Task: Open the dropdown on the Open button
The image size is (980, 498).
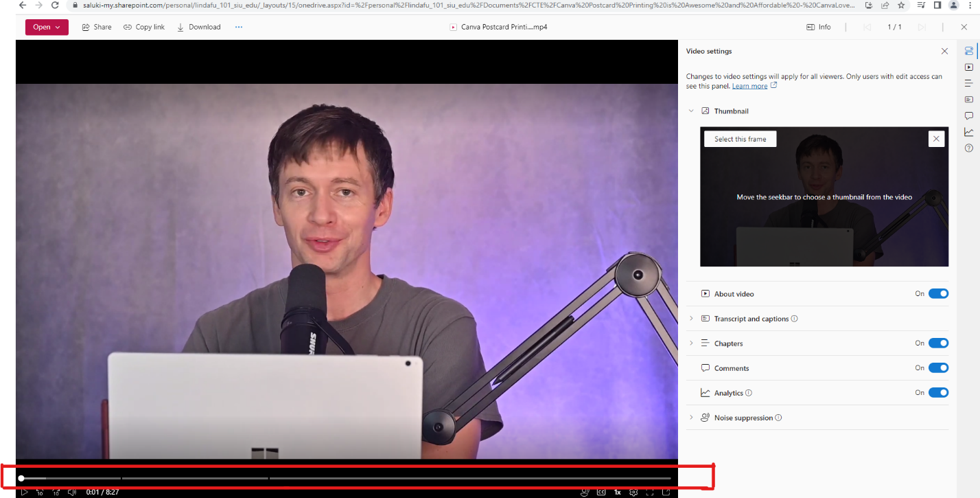Action: (58, 27)
